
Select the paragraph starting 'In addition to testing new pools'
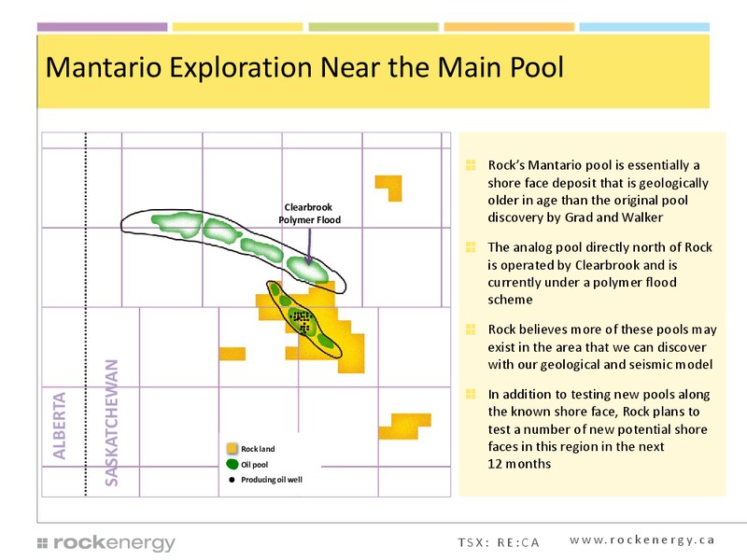(599, 428)
